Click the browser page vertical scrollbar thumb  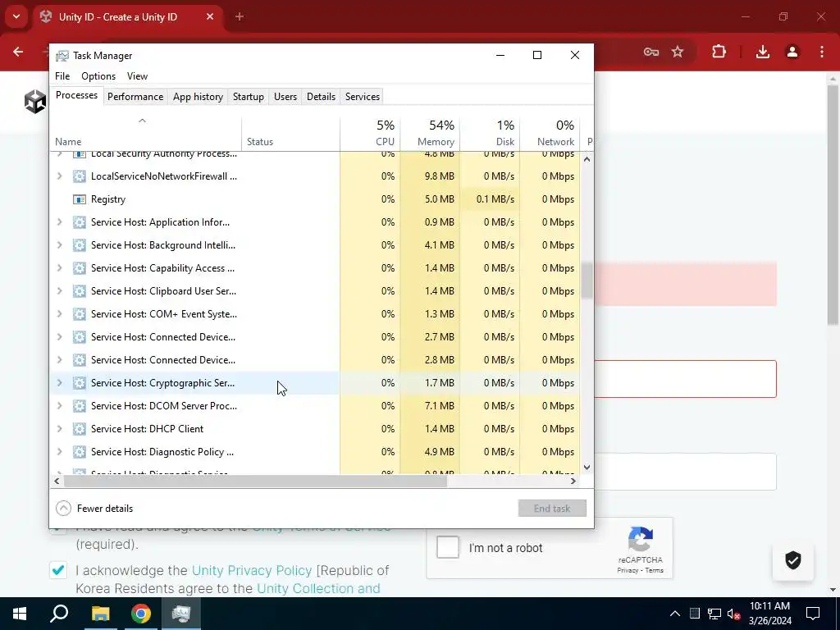[x=833, y=204]
